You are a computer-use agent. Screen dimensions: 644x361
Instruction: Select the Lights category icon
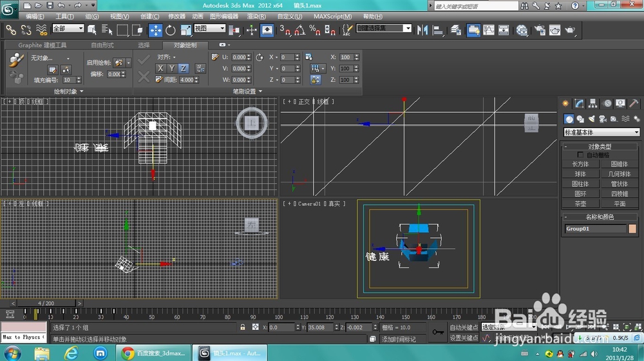591,119
